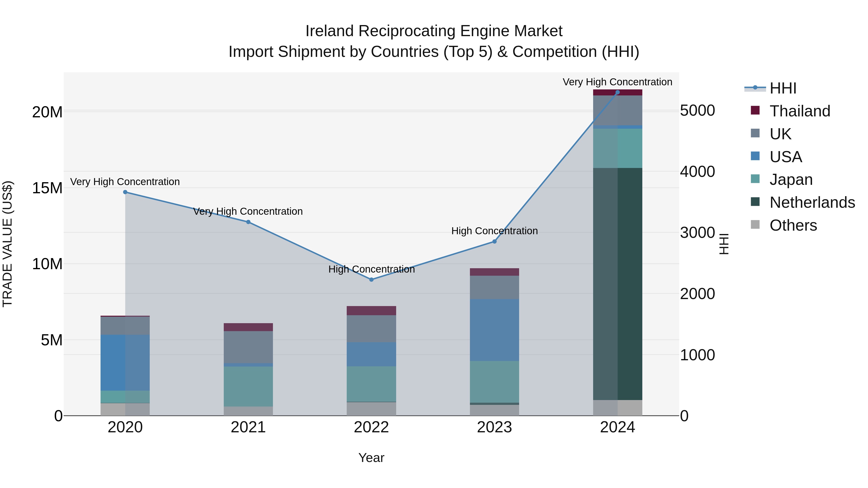This screenshot has height=488, width=868.
Task: Toggle the USA legend entry
Action: 776,157
